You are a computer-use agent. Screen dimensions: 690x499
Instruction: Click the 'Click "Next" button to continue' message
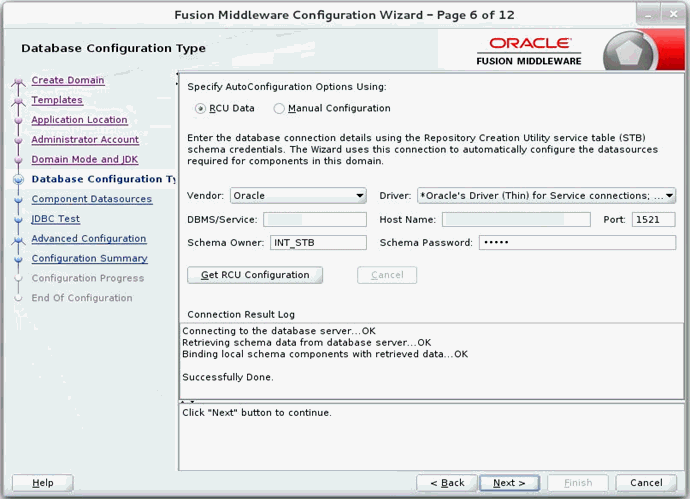tap(257, 413)
